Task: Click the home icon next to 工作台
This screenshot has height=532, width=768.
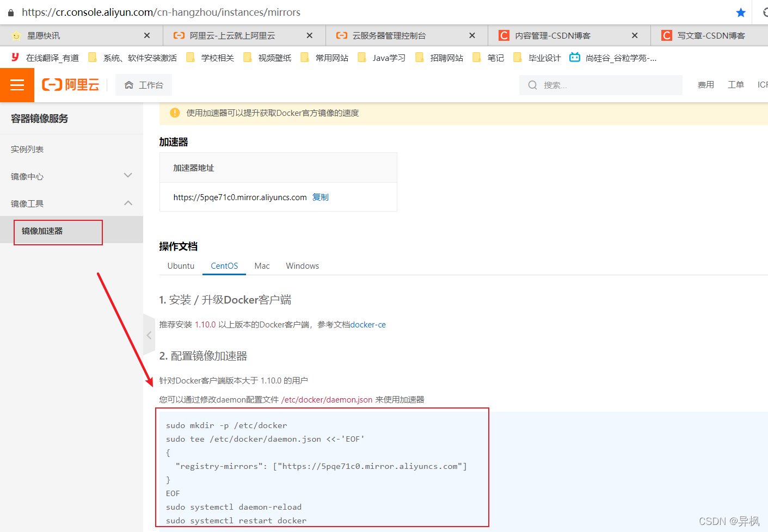Action: (130, 84)
